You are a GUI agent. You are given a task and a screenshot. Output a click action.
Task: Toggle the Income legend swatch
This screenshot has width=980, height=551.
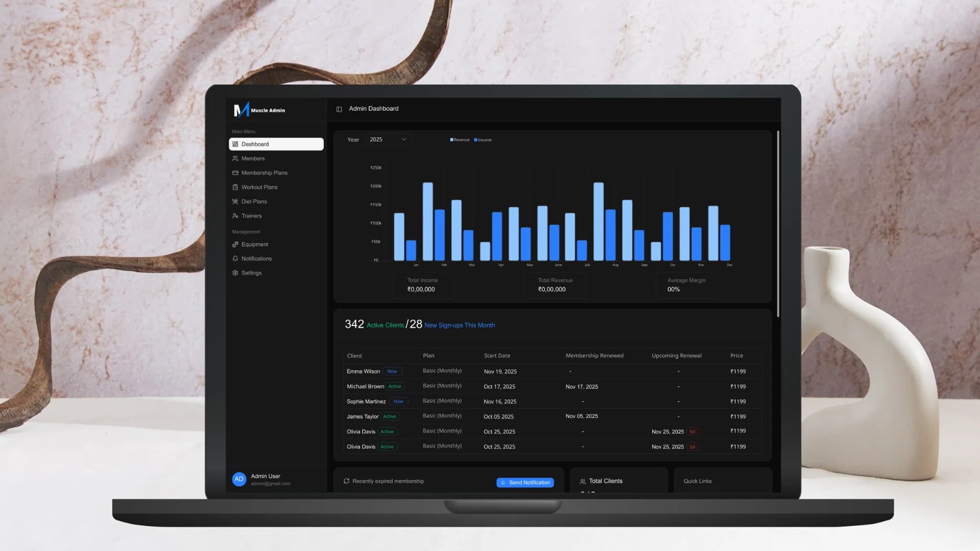point(476,140)
